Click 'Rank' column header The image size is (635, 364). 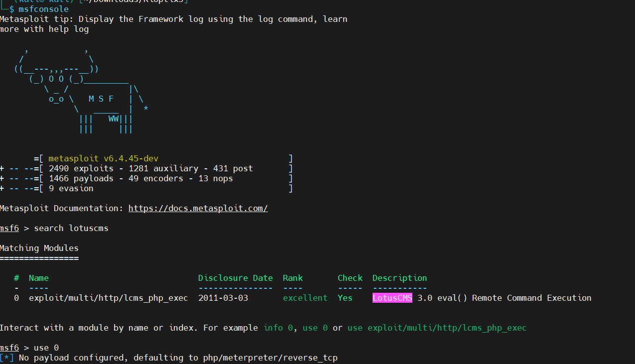point(293,278)
